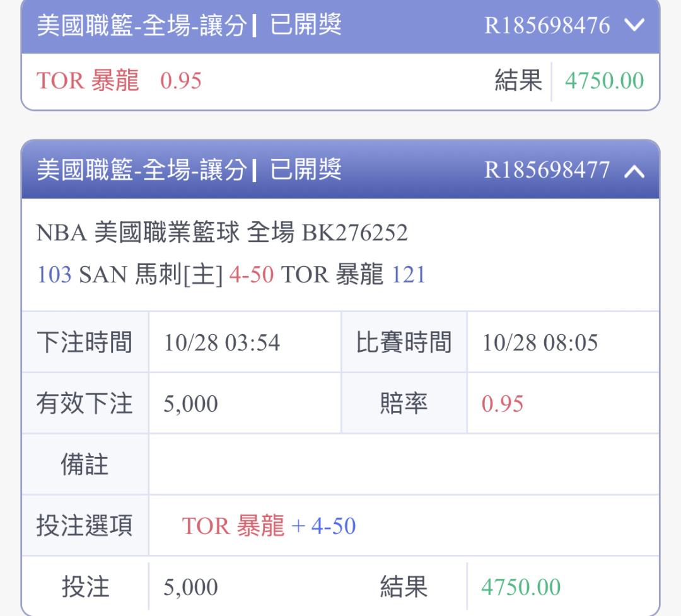Click the empty 備註 remark field
The height and width of the screenshot is (616, 681).
tap(404, 465)
